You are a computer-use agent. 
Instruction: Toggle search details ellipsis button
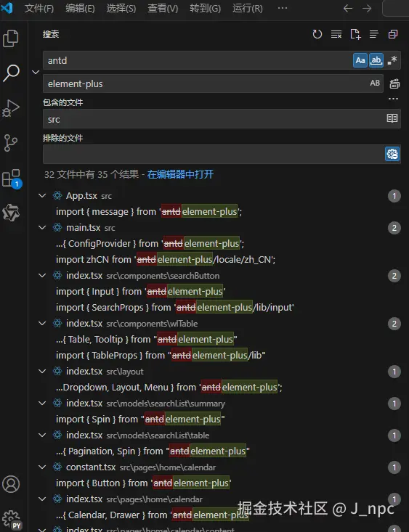pyautogui.click(x=393, y=99)
